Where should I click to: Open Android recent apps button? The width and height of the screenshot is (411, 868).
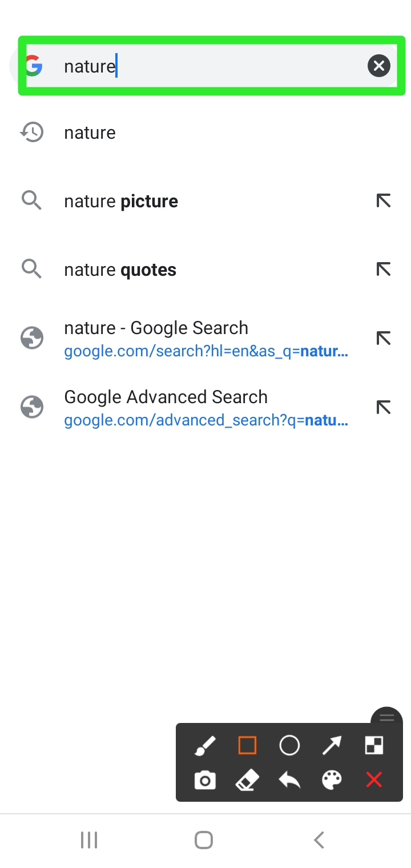tap(89, 840)
